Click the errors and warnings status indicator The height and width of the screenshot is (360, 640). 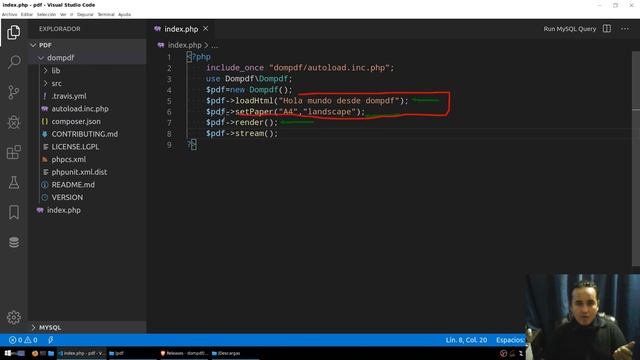pos(23,340)
